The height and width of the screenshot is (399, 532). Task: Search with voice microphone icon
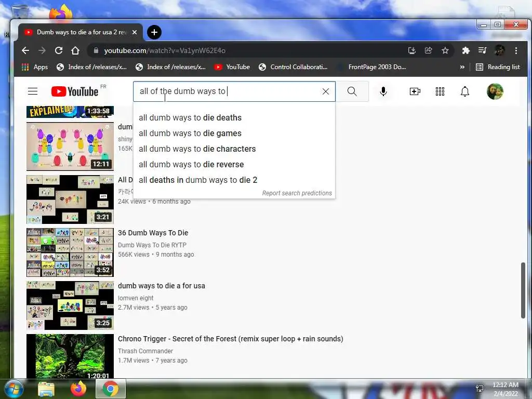pyautogui.click(x=383, y=91)
